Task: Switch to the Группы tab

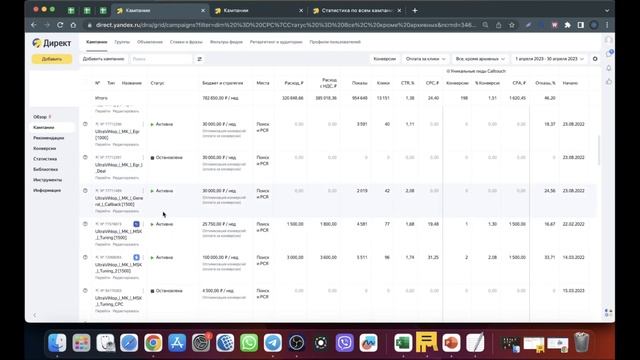Action: (x=122, y=42)
